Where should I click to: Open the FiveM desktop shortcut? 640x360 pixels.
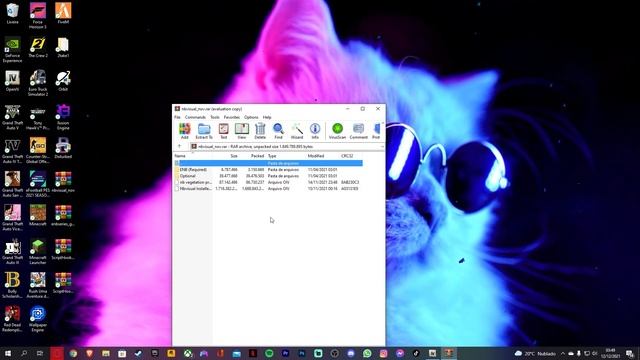tap(63, 13)
